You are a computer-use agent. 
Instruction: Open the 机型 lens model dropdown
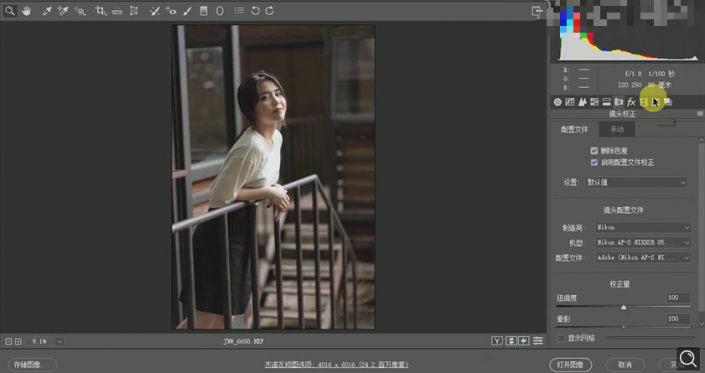click(643, 243)
